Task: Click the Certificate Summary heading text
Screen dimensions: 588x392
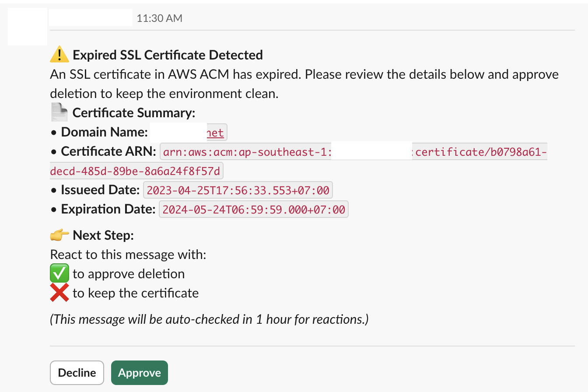Action: 133,113
